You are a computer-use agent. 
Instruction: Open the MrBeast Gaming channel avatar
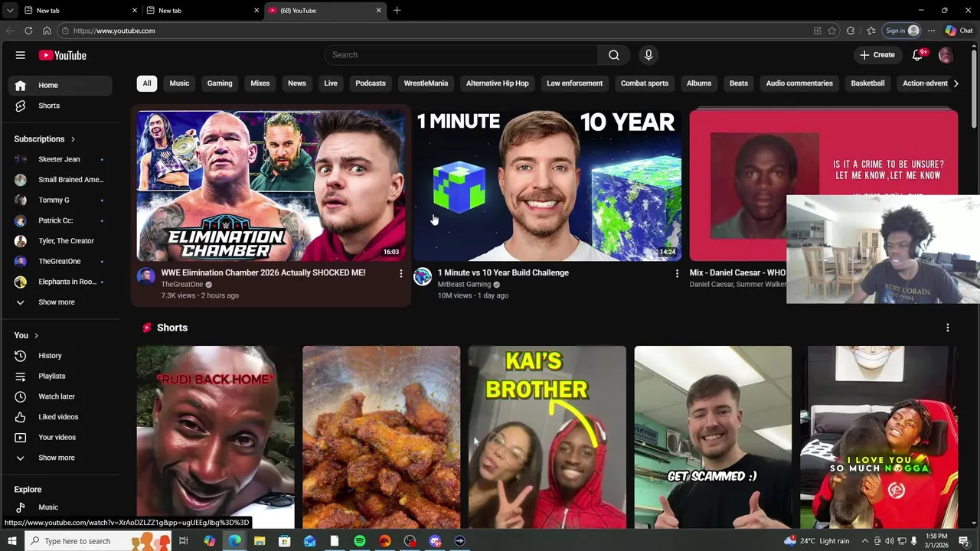423,276
